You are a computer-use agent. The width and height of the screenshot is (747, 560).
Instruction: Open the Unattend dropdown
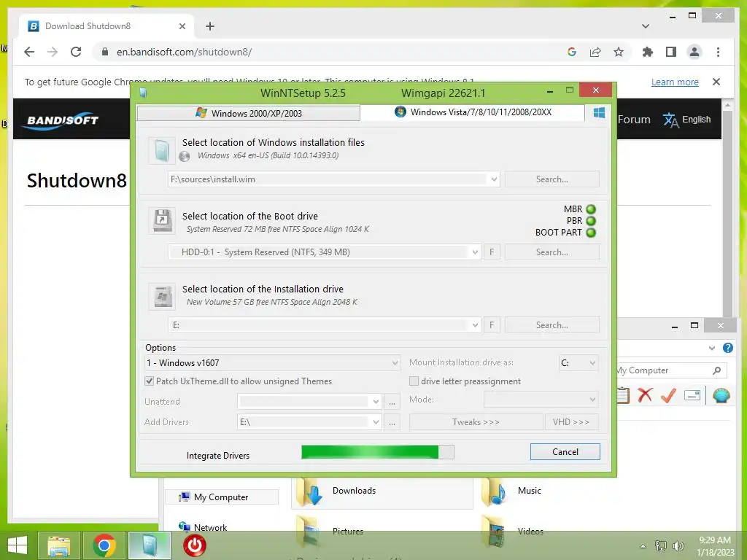pos(376,402)
